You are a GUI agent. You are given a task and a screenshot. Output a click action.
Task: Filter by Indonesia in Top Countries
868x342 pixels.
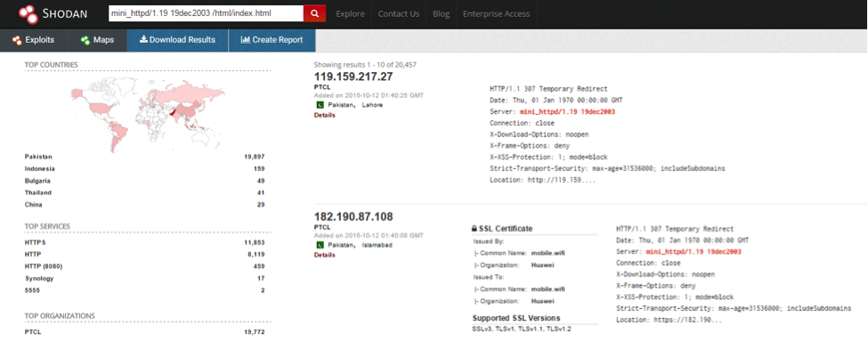[40, 169]
